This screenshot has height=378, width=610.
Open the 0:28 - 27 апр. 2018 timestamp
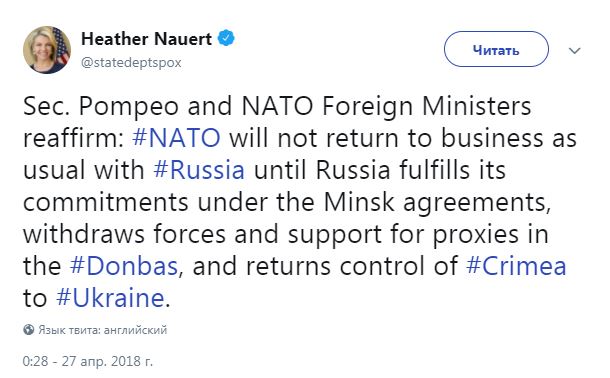88,361
